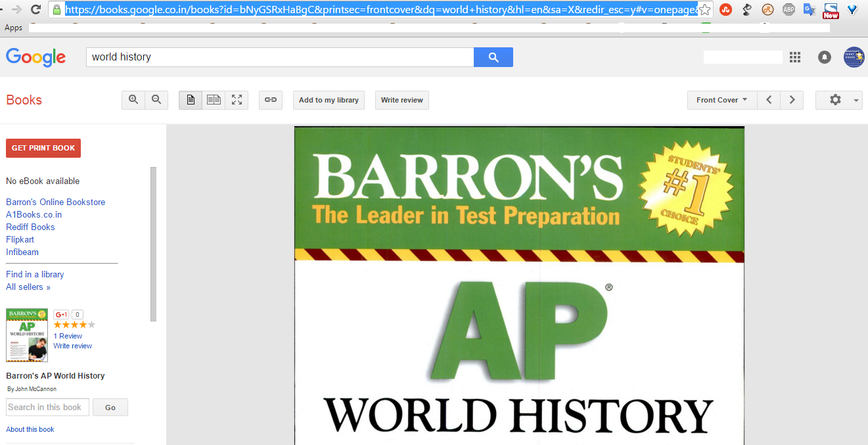Click the browser forward arrow
Image resolution: width=868 pixels, height=445 pixels.
pos(16,9)
